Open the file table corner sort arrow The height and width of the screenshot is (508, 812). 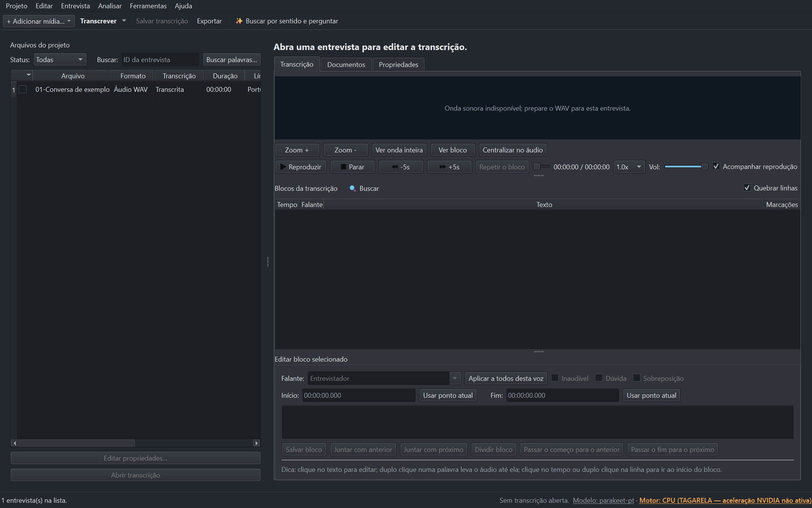(29, 75)
